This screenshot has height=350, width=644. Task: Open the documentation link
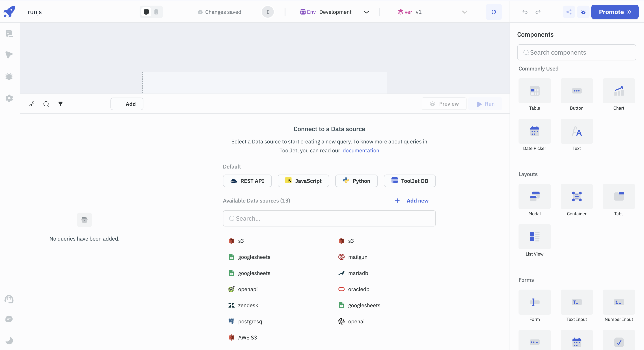361,151
